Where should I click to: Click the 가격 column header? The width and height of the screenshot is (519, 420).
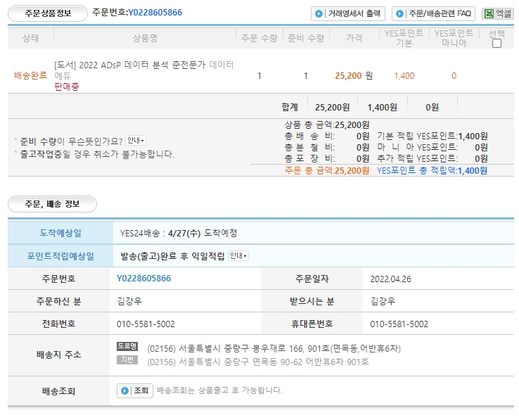[354, 38]
